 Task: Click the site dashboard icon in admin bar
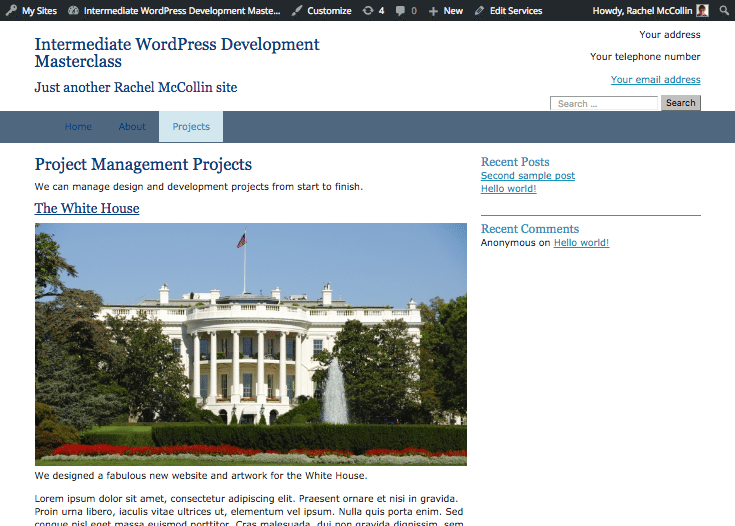(x=75, y=10)
